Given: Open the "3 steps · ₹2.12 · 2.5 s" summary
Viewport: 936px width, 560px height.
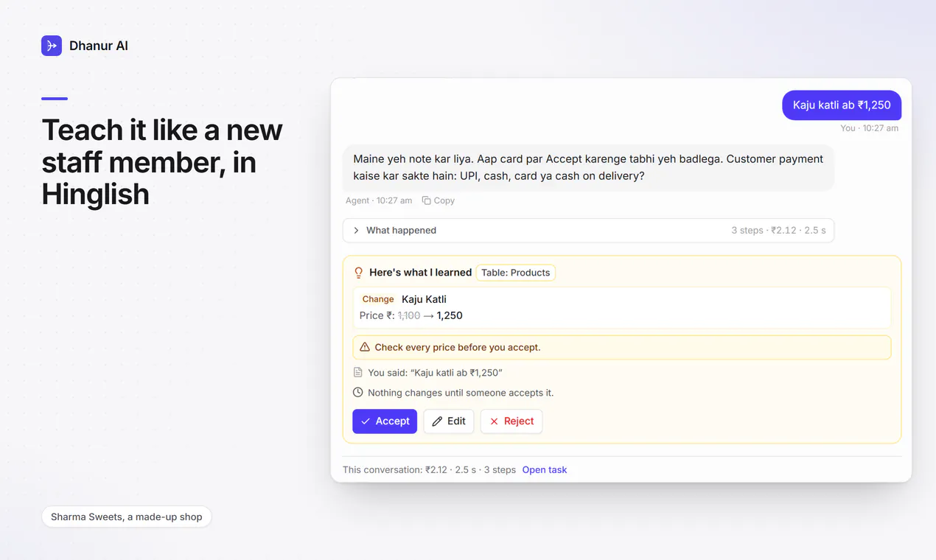Looking at the screenshot, I should click(x=778, y=231).
